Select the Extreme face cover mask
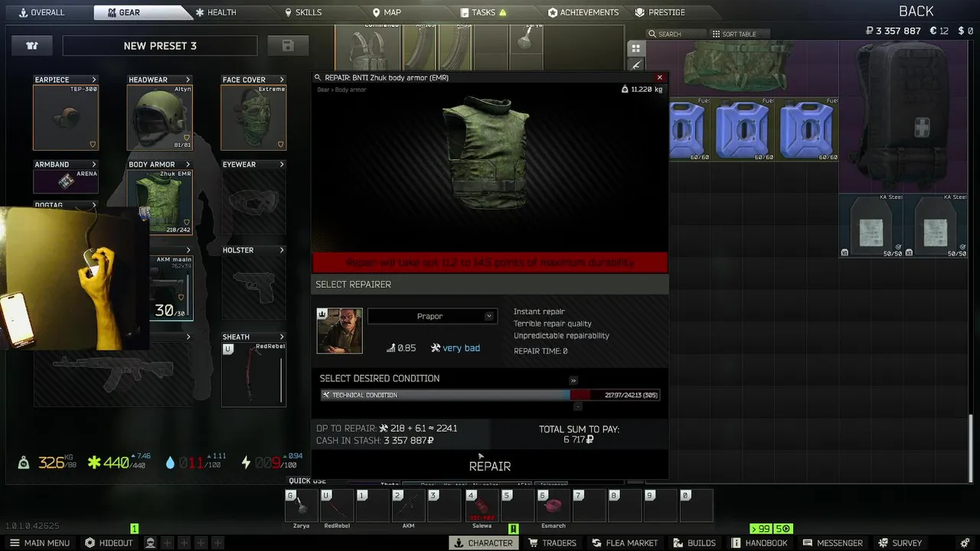Image resolution: width=980 pixels, height=551 pixels. click(253, 117)
